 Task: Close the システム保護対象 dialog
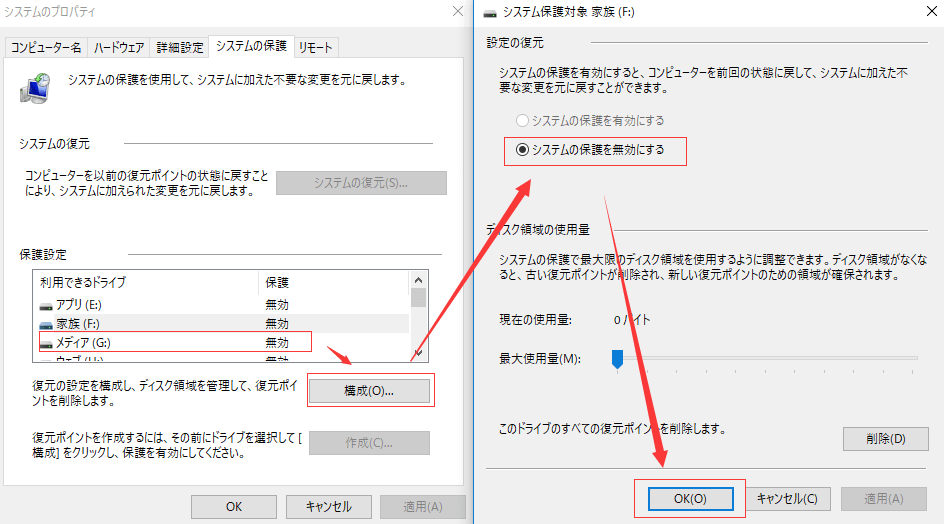pos(931,11)
